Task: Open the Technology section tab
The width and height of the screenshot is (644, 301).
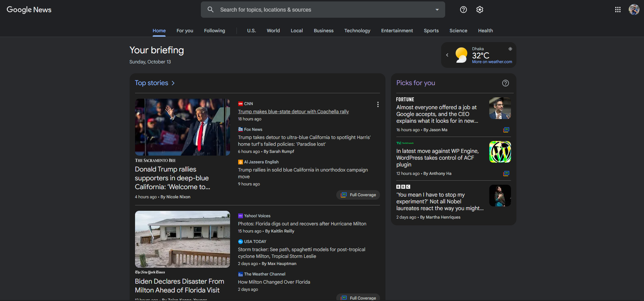Action: click(357, 31)
